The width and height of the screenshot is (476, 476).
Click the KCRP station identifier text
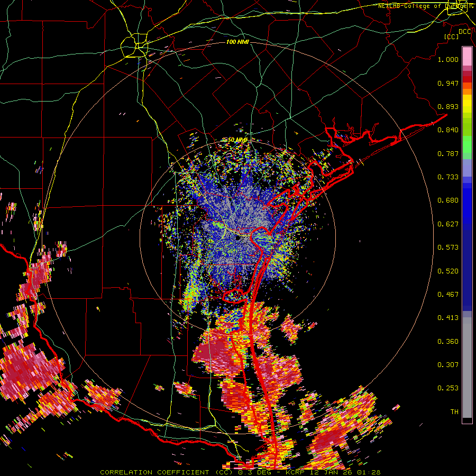point(296,472)
